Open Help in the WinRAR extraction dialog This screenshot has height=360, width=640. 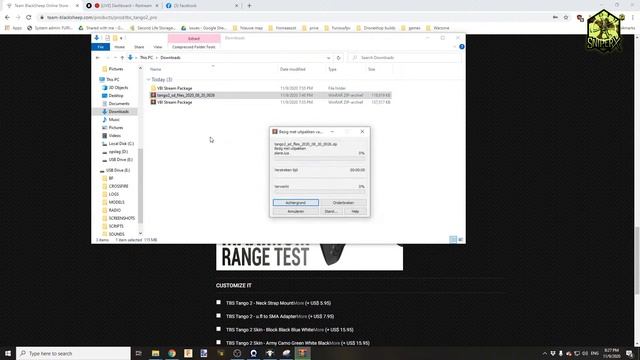tap(355, 211)
